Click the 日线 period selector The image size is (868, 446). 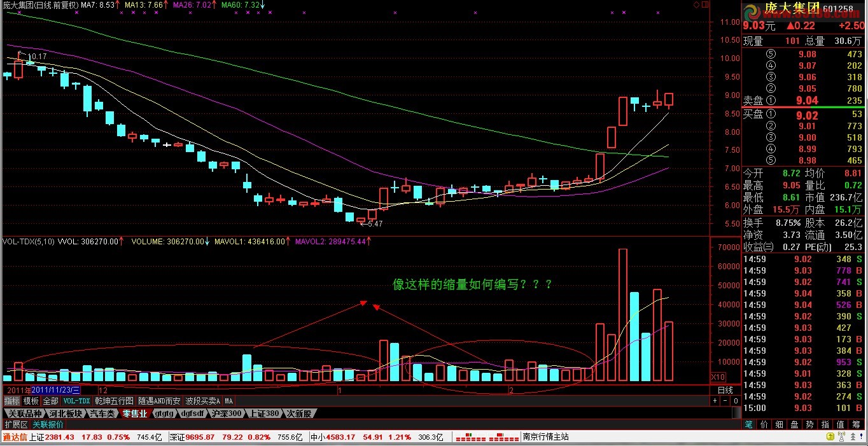[x=725, y=389]
